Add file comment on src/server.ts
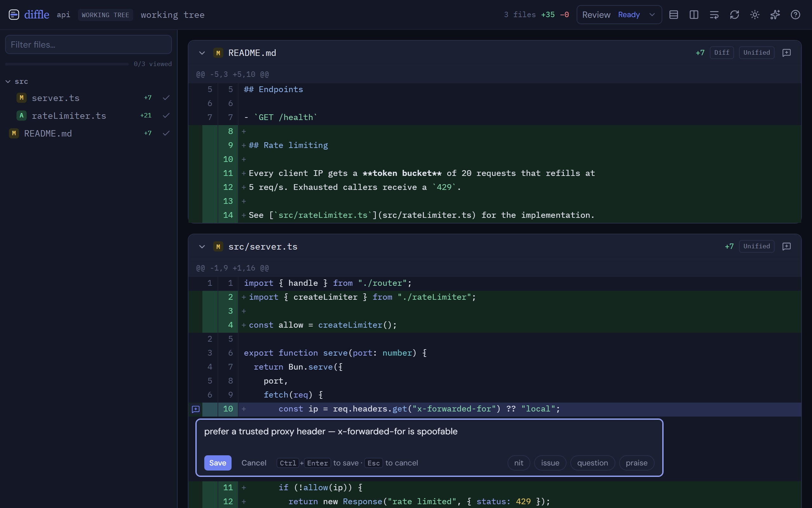This screenshot has height=508, width=812. (x=787, y=246)
